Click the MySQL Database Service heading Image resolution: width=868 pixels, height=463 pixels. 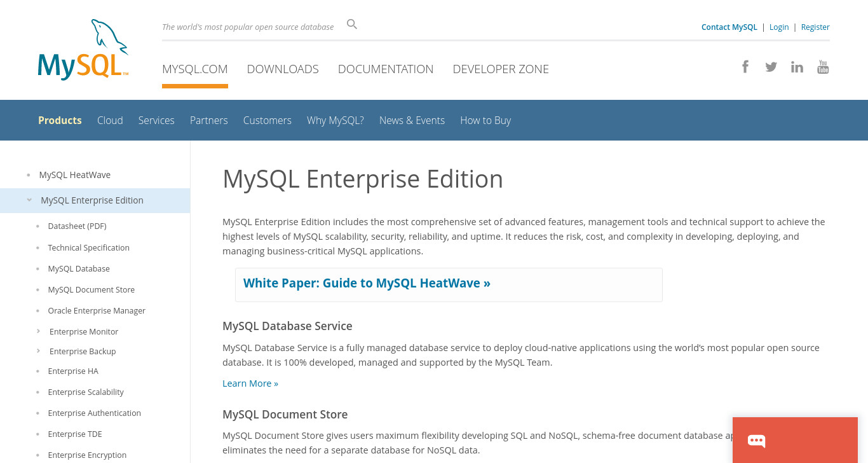(x=287, y=326)
